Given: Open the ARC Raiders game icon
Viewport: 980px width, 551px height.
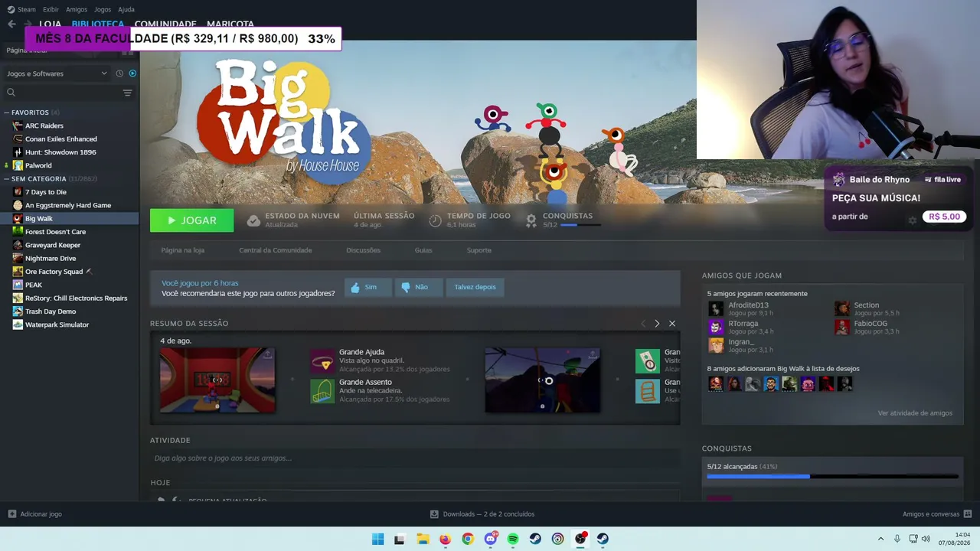Looking at the screenshot, I should coord(18,126).
